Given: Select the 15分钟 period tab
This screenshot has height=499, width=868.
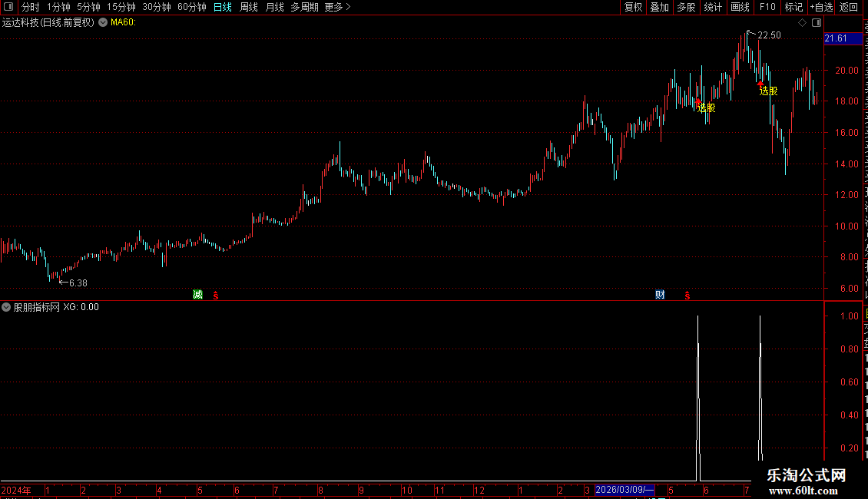Looking at the screenshot, I should [x=121, y=7].
